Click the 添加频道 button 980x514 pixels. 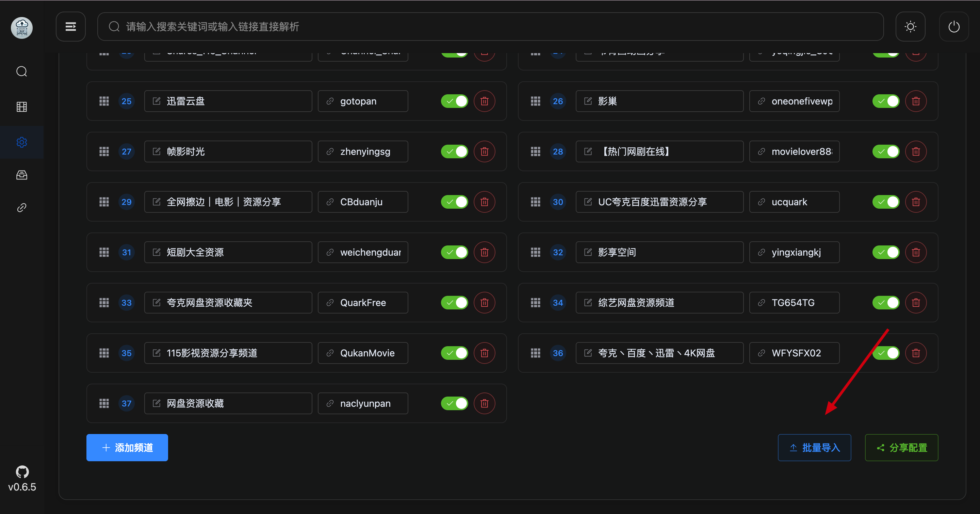pos(127,447)
